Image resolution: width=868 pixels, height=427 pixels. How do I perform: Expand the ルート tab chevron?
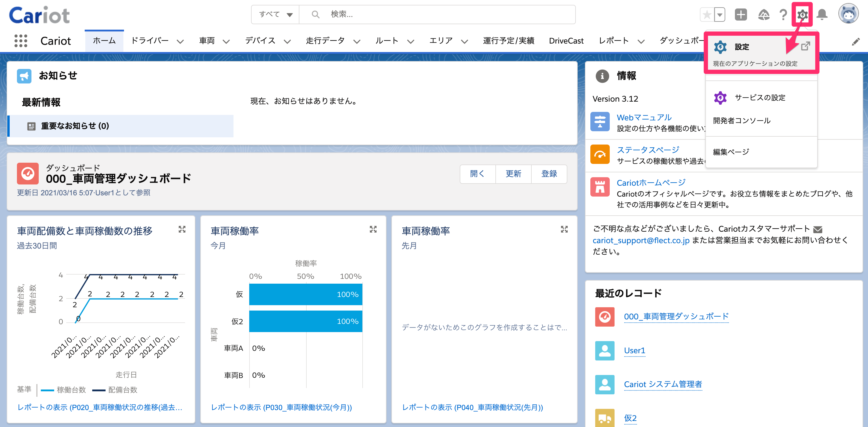[x=410, y=41]
